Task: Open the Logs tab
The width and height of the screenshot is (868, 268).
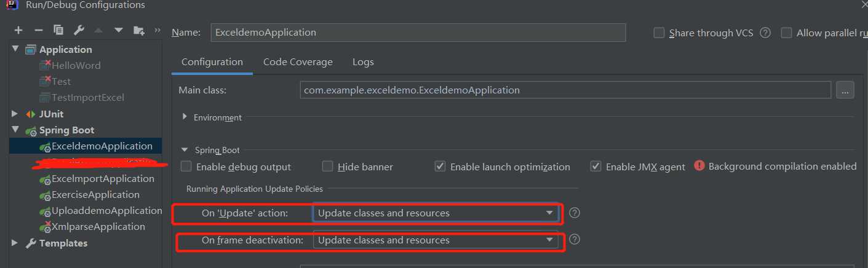Action: point(363,62)
